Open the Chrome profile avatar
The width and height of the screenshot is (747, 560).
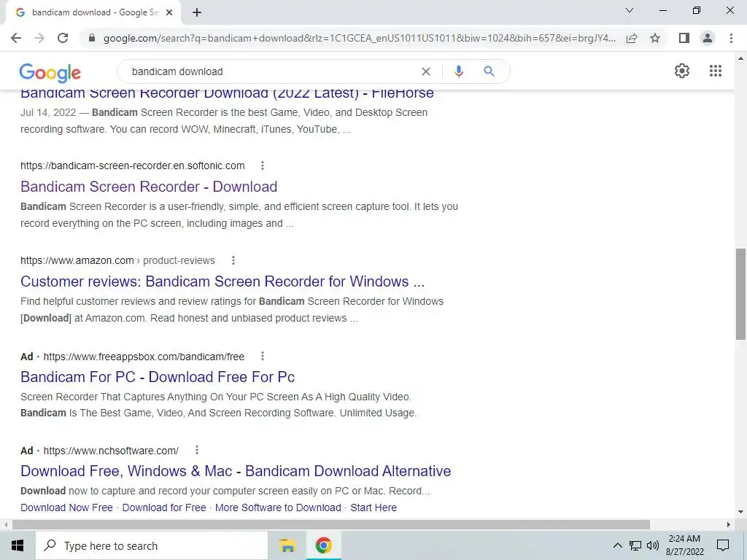[708, 38]
